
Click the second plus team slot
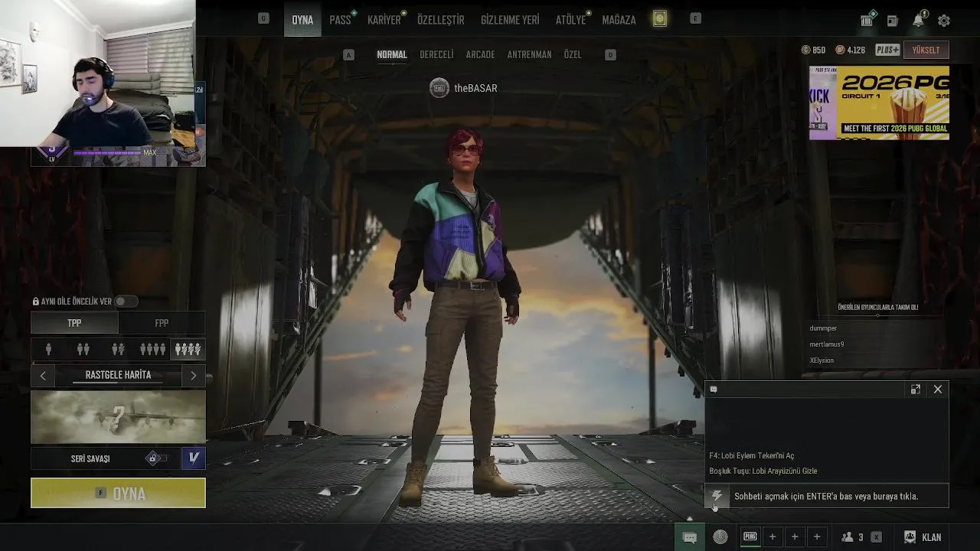[x=795, y=537]
